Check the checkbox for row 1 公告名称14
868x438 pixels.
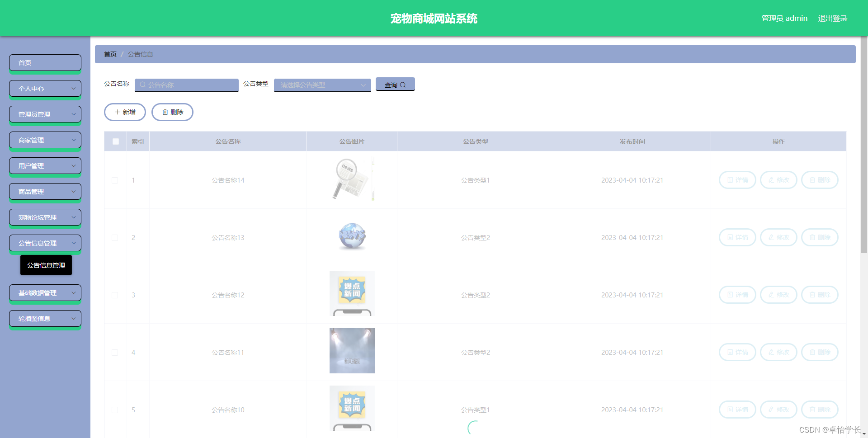(x=115, y=180)
